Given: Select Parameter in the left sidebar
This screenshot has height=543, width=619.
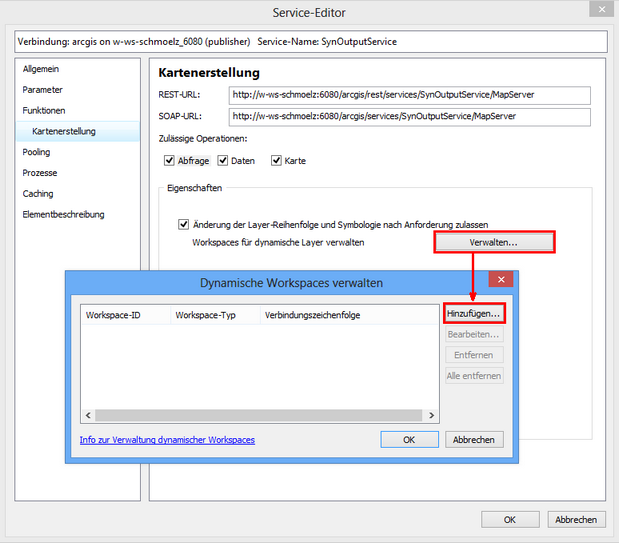Looking at the screenshot, I should tap(42, 90).
